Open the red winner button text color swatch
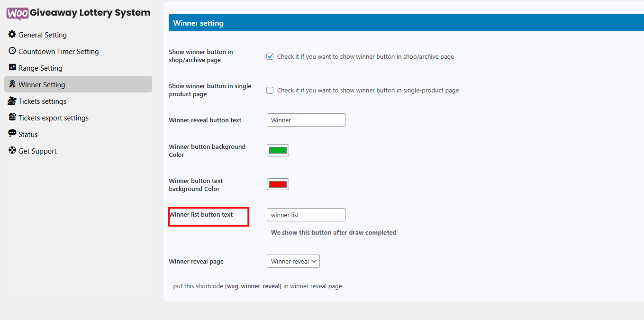 click(x=278, y=184)
